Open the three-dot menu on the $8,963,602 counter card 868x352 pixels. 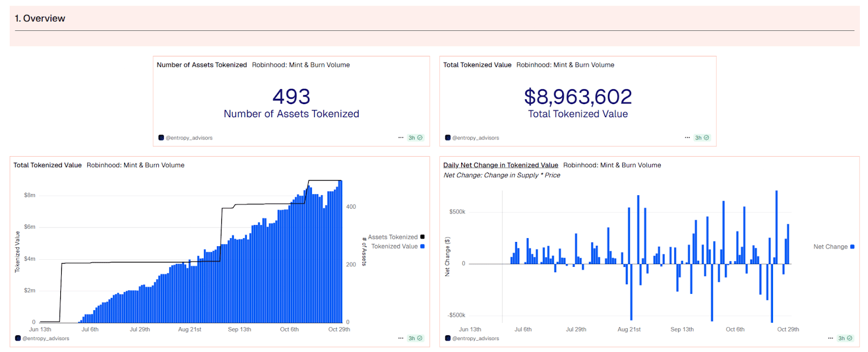tap(687, 138)
